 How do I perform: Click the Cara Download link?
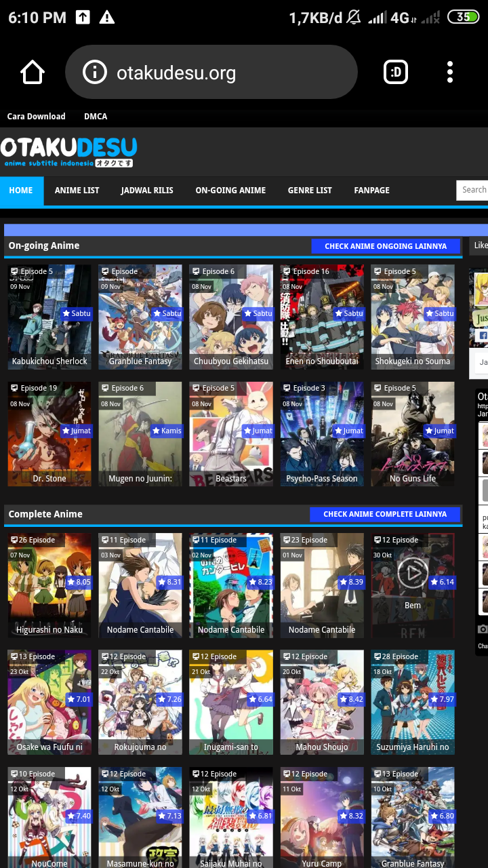click(x=36, y=117)
